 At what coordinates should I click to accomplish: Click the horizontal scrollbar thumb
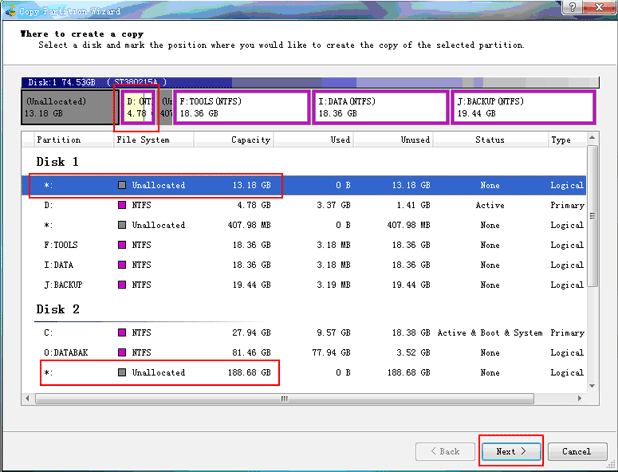tap(285, 398)
